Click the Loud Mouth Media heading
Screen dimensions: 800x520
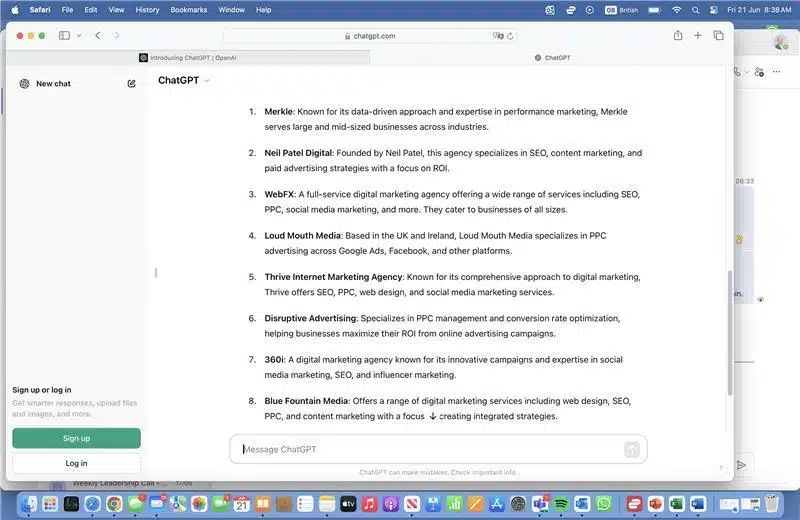click(x=303, y=235)
